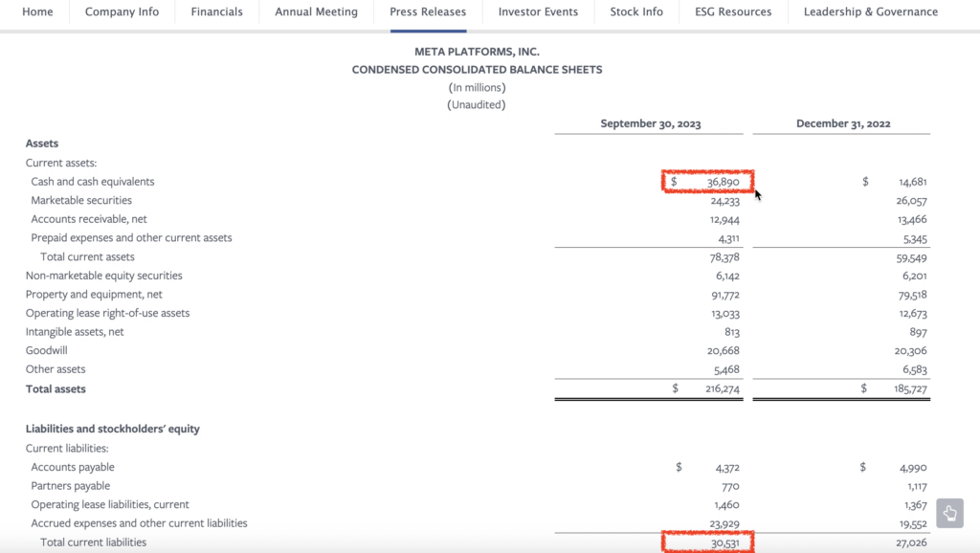Click non-marketable equity value "6,142"
Screen dimensions: 980x553
pos(727,276)
